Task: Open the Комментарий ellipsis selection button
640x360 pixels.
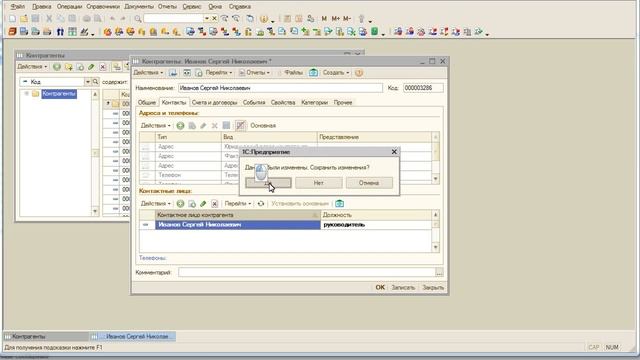Action: coord(439,272)
